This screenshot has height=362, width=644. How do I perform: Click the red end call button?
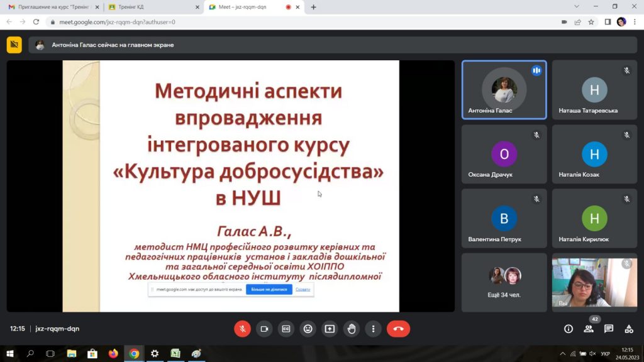point(398,329)
